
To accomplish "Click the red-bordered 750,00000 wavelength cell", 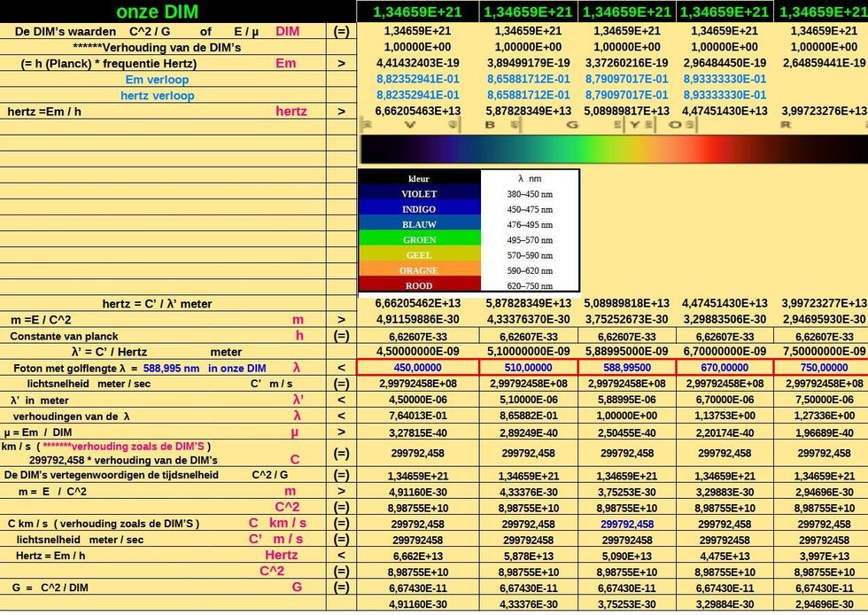I will point(822,368).
